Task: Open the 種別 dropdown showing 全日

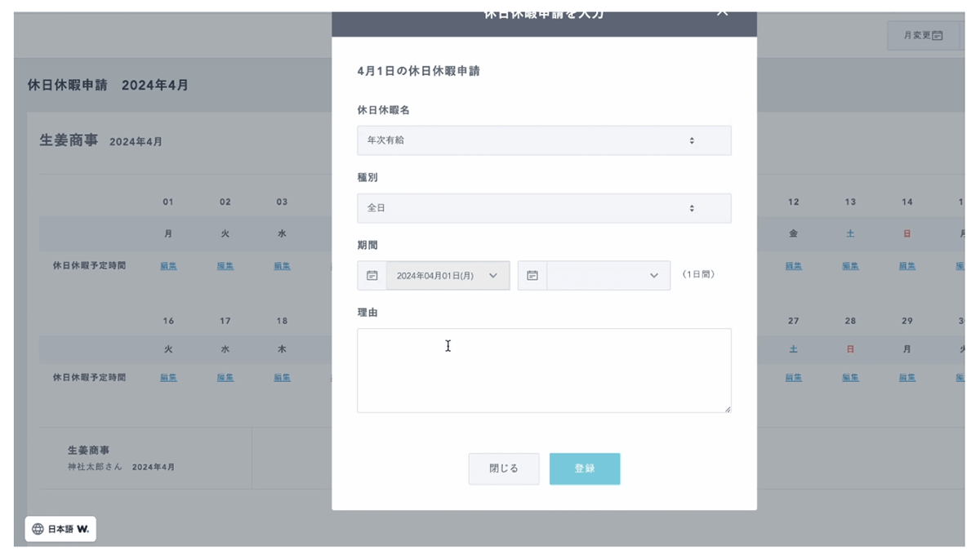Action: click(x=544, y=208)
